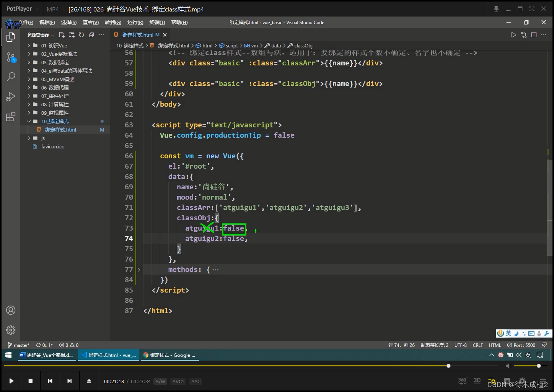The image size is (554, 392).
Task: Toggle the IME moon half-width icon
Action: [x=516, y=333]
